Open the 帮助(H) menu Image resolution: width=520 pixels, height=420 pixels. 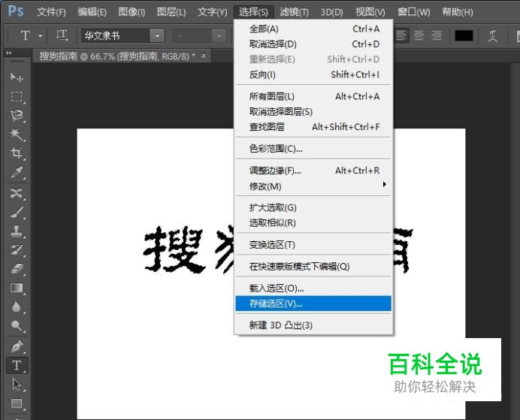[458, 12]
